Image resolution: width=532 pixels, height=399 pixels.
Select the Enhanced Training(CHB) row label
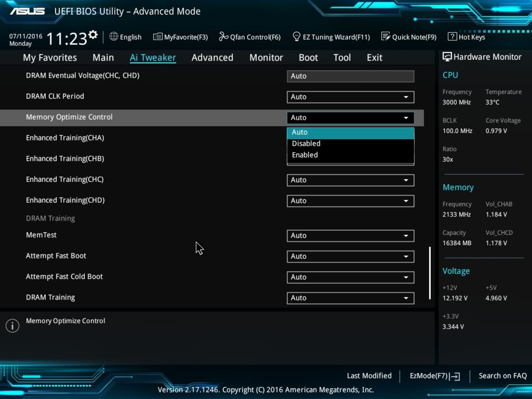65,158
